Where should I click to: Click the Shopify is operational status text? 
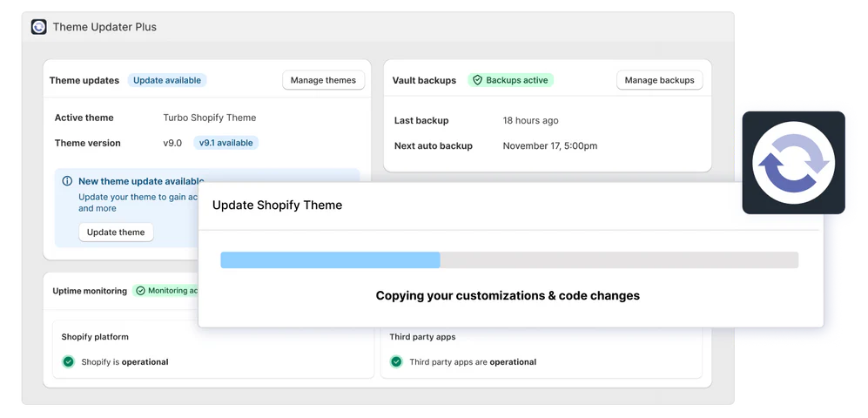[124, 362]
